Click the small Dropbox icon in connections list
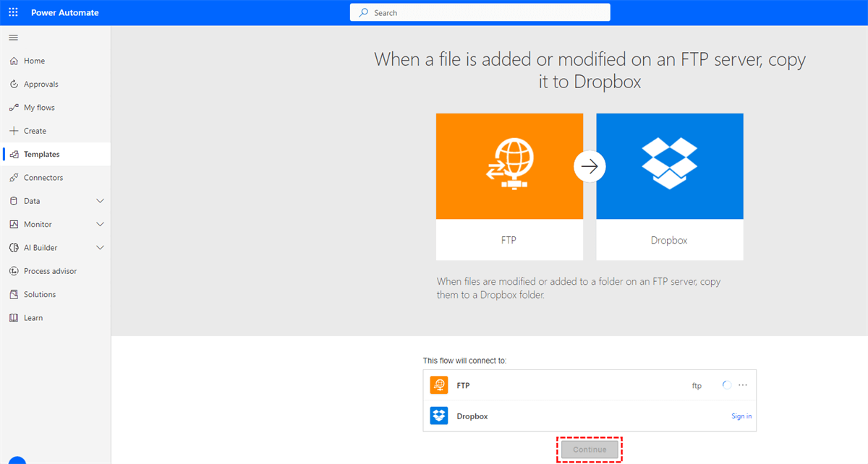Viewport: 868px width, 464px height. pyautogui.click(x=439, y=416)
